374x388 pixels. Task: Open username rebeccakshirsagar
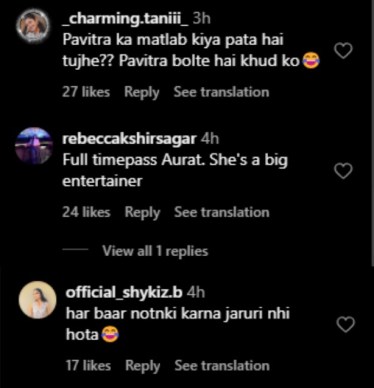click(129, 139)
